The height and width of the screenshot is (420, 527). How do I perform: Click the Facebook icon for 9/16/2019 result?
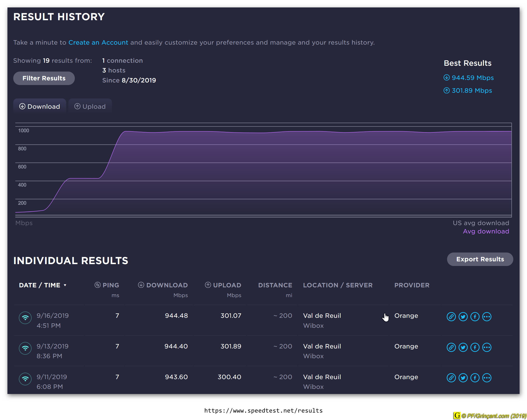click(475, 317)
